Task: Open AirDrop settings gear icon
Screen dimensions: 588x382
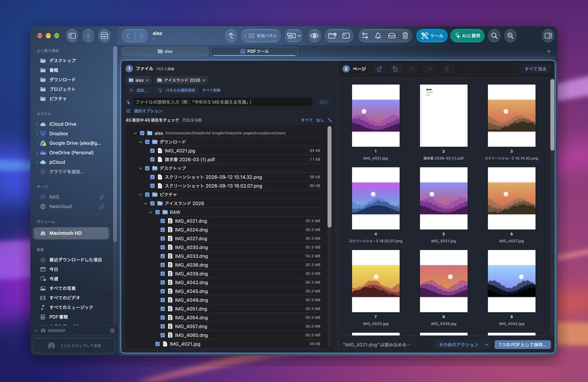Action: coord(112,331)
